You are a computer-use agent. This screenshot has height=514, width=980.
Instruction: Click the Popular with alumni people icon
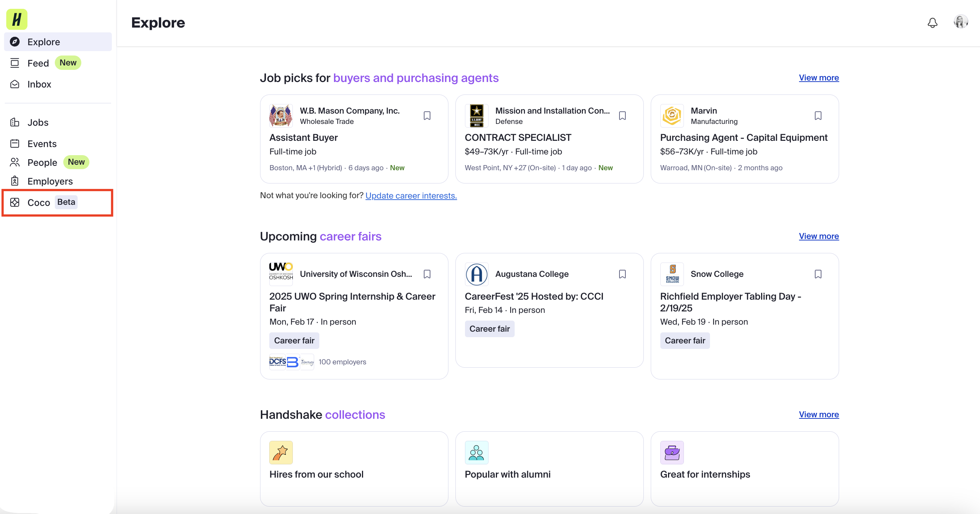click(476, 452)
